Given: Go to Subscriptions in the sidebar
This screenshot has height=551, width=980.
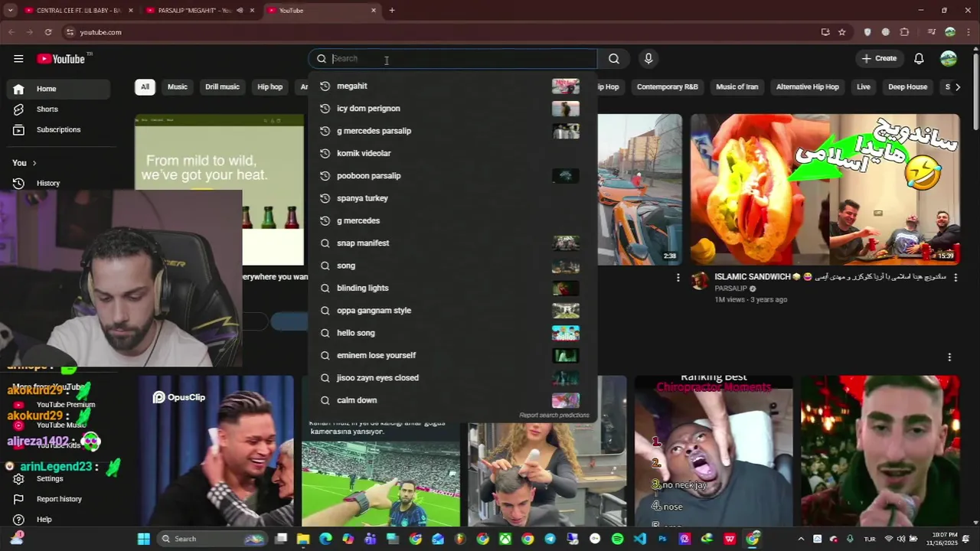Looking at the screenshot, I should (58, 129).
